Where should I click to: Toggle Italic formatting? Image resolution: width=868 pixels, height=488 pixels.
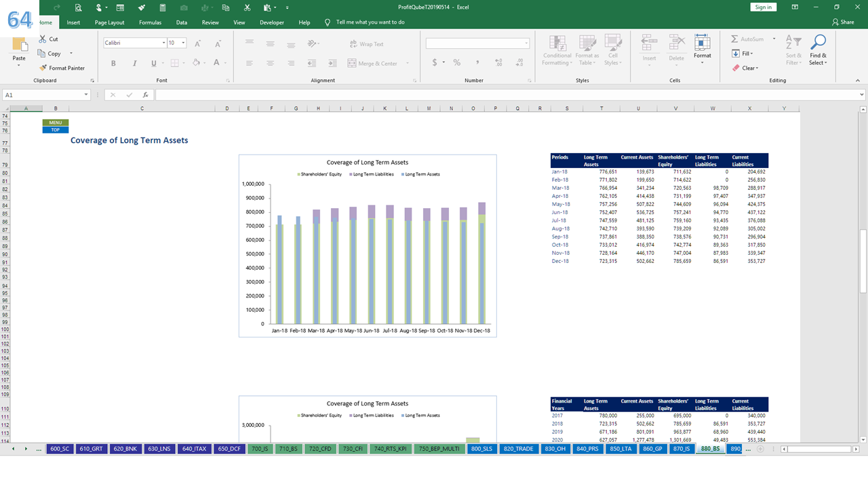click(x=134, y=63)
